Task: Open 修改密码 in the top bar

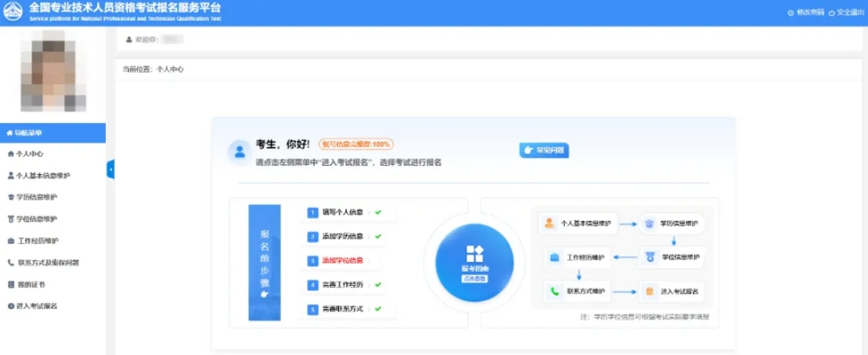Action: click(x=805, y=13)
